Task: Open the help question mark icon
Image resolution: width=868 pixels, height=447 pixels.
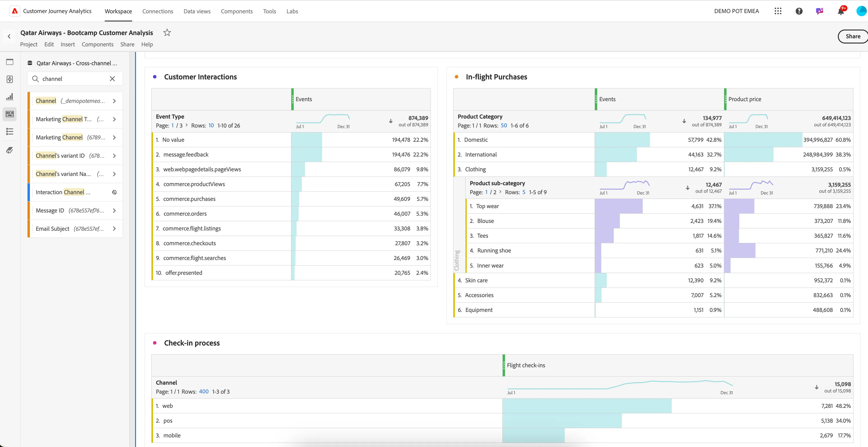Action: [799, 11]
